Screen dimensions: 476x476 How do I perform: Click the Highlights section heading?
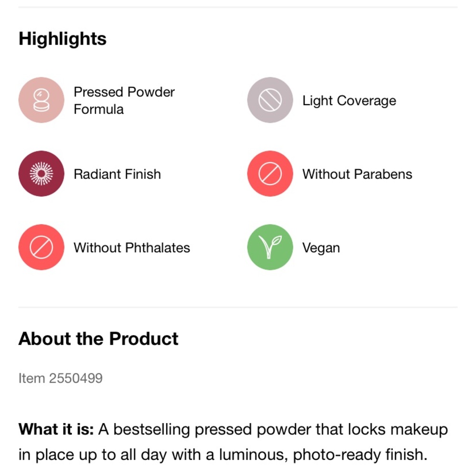point(62,39)
